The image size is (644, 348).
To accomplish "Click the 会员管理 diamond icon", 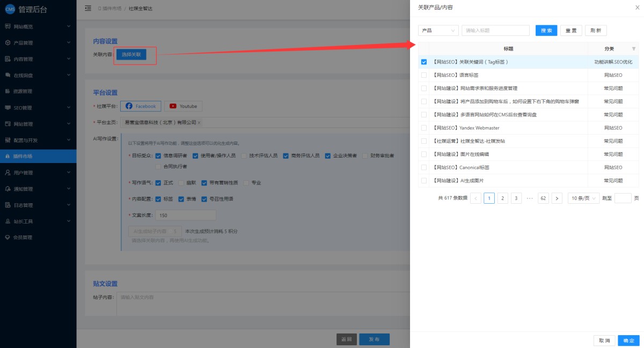I will point(8,238).
